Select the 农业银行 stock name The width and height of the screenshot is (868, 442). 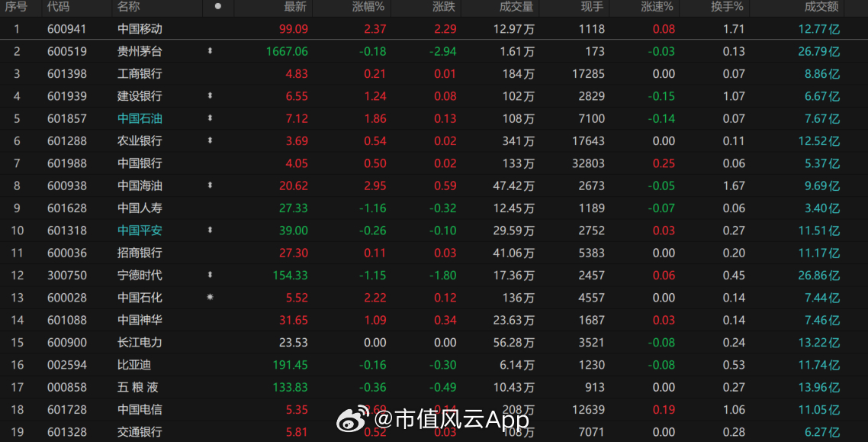point(140,140)
